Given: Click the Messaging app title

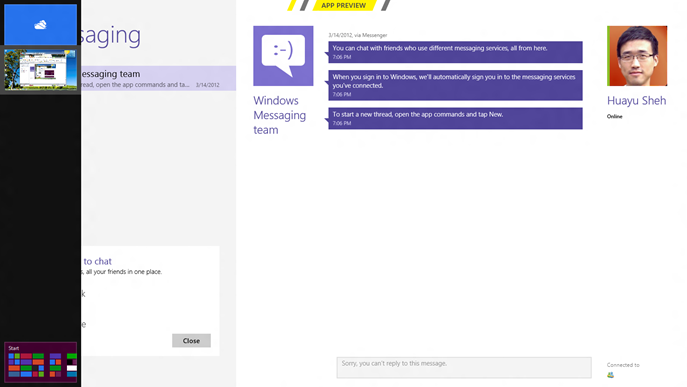Looking at the screenshot, I should [111, 36].
